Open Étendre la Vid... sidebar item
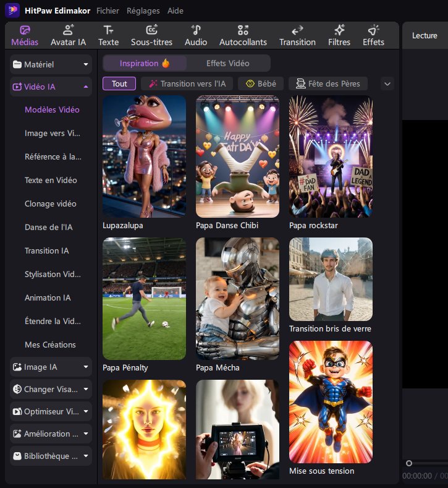Viewport: 448px width, 488px height. [53, 321]
